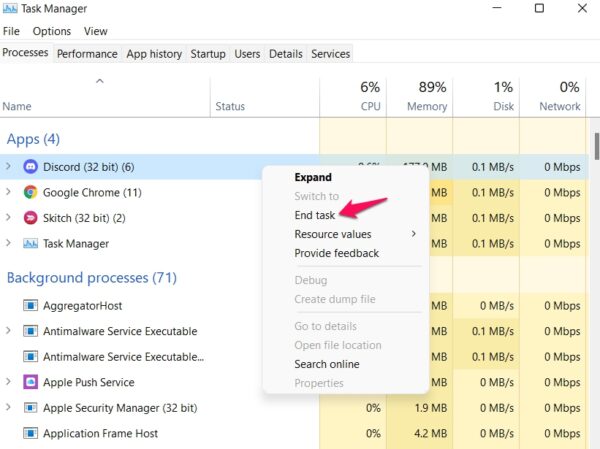Sort by the Status column header

265,97
